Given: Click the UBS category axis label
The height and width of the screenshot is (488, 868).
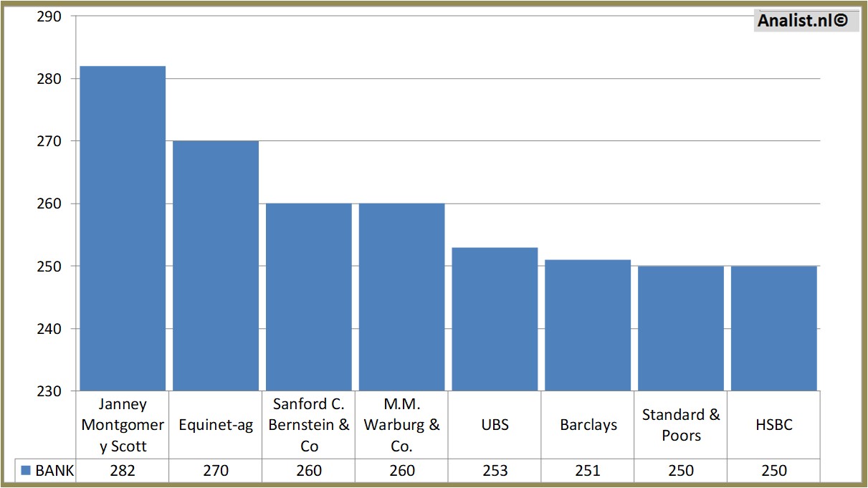Looking at the screenshot, I should coord(495,425).
